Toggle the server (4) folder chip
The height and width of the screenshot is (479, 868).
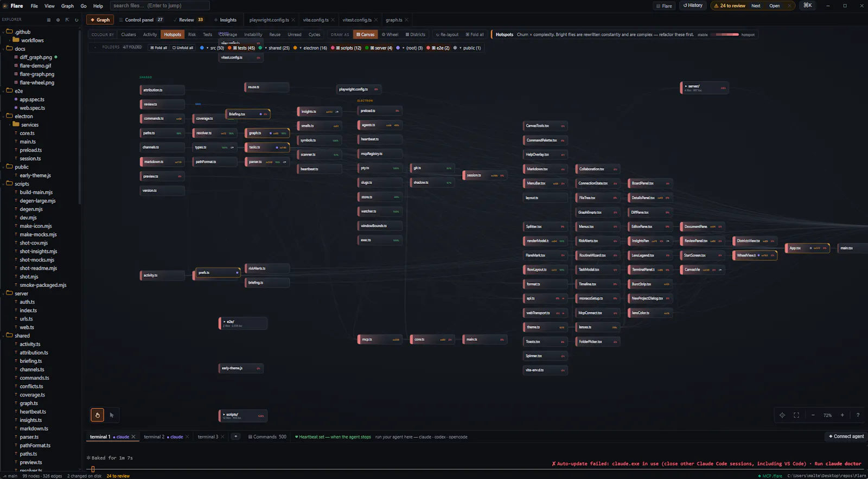(379, 48)
